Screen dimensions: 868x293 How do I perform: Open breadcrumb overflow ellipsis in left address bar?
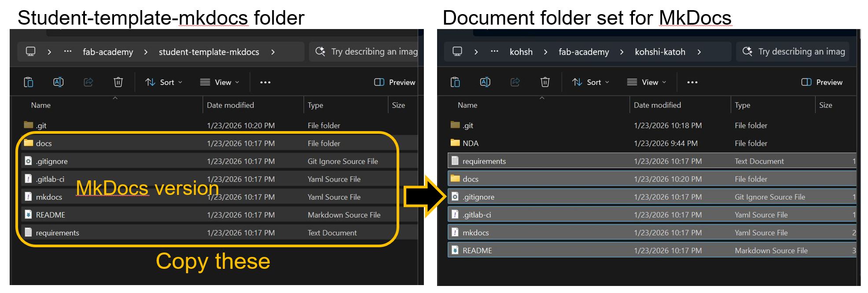[x=67, y=51]
